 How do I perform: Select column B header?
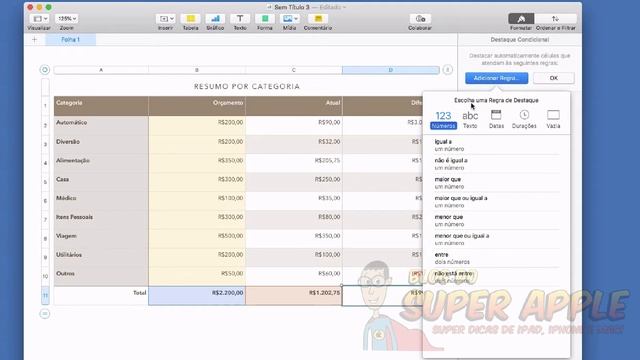pyautogui.click(x=197, y=70)
